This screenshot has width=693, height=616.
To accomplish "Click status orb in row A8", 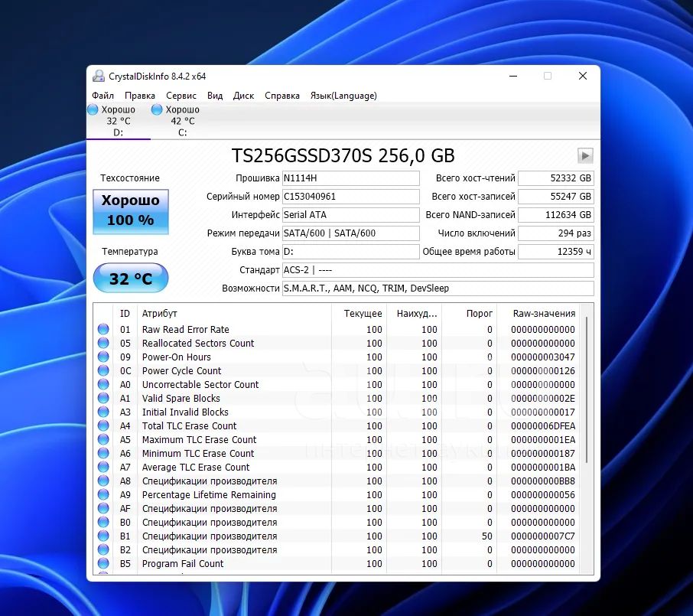I will click(103, 481).
